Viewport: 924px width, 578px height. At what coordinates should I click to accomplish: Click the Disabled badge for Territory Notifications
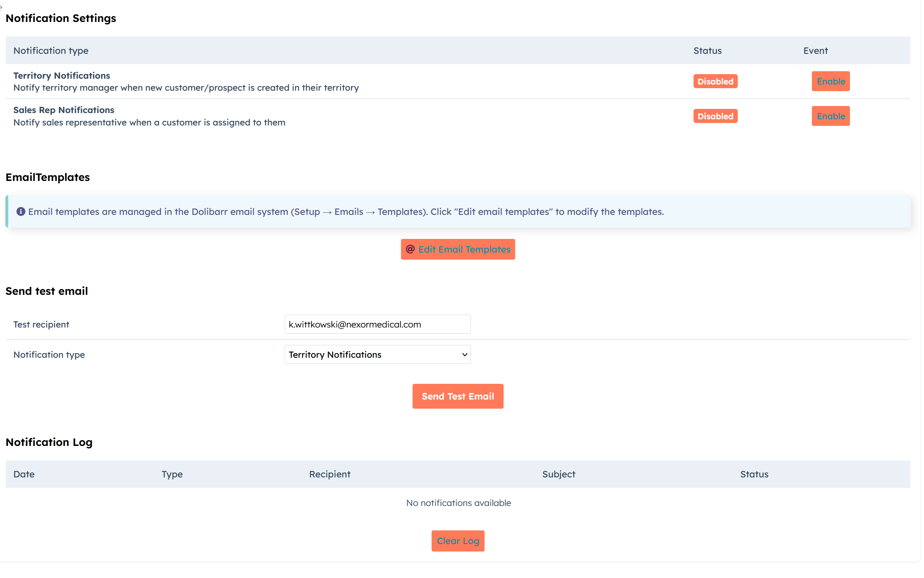pyautogui.click(x=715, y=81)
